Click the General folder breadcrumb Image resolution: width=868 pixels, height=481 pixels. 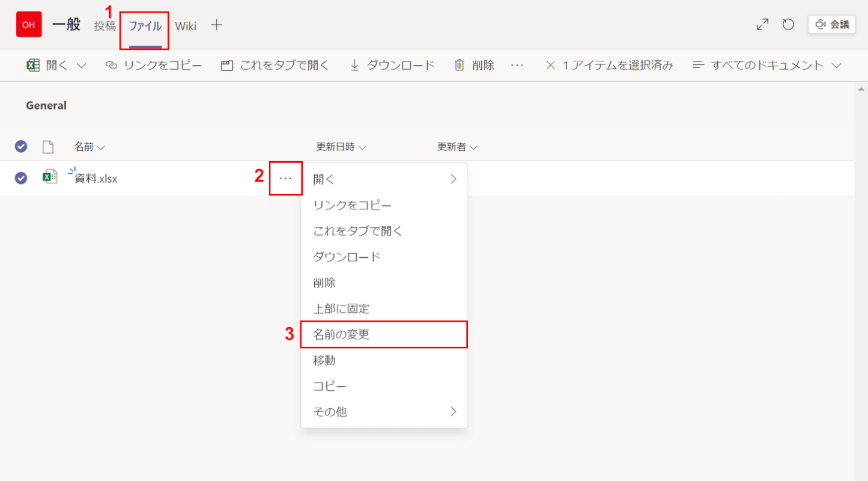tap(46, 105)
